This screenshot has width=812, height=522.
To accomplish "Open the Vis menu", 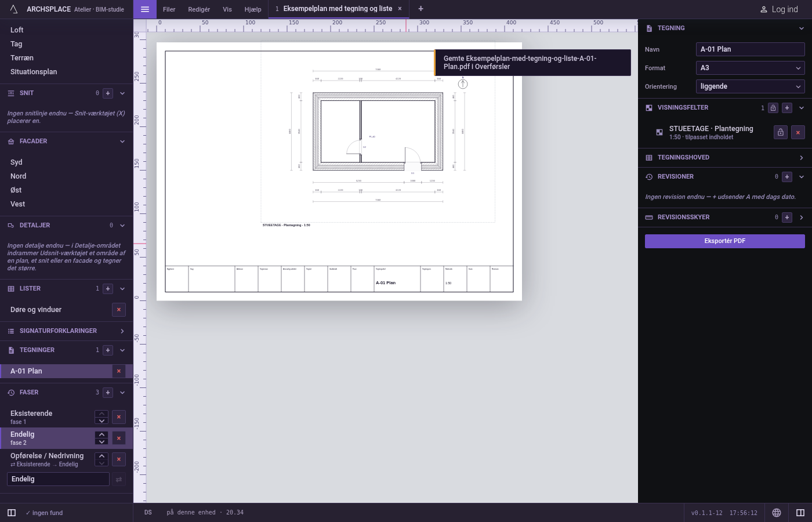I will click(227, 9).
